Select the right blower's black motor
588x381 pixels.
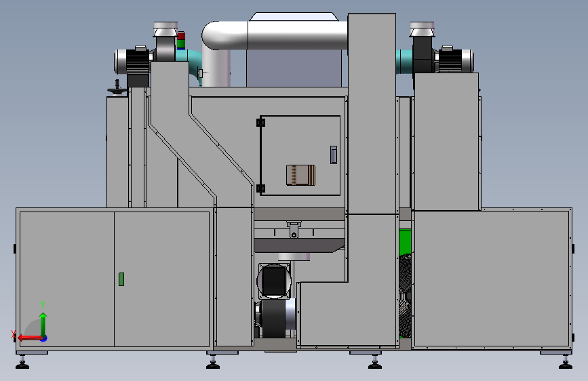click(x=450, y=60)
